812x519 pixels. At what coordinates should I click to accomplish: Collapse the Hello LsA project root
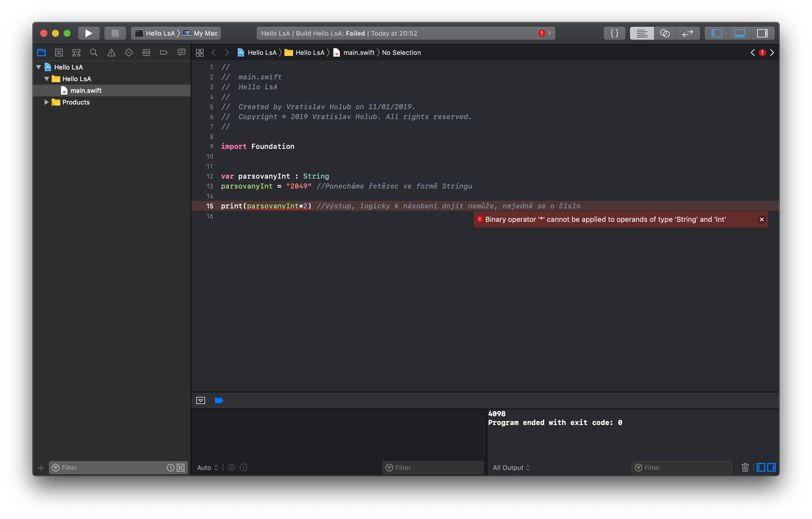(38, 67)
